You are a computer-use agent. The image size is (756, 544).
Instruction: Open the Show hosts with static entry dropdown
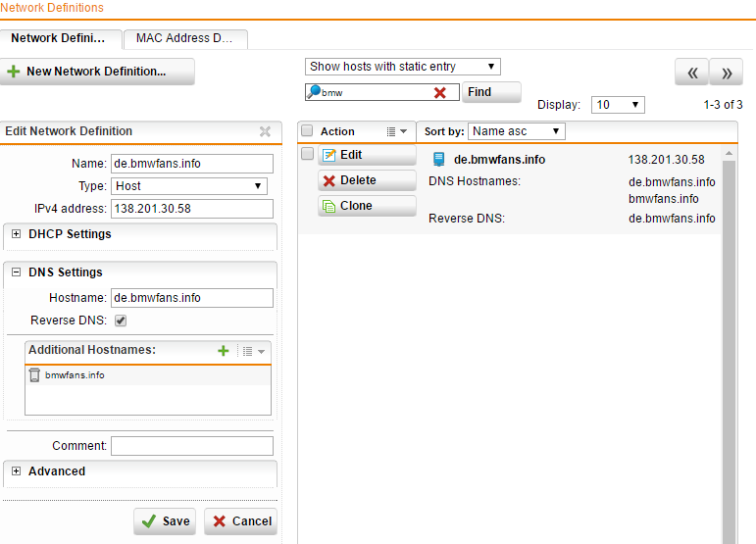[403, 67]
